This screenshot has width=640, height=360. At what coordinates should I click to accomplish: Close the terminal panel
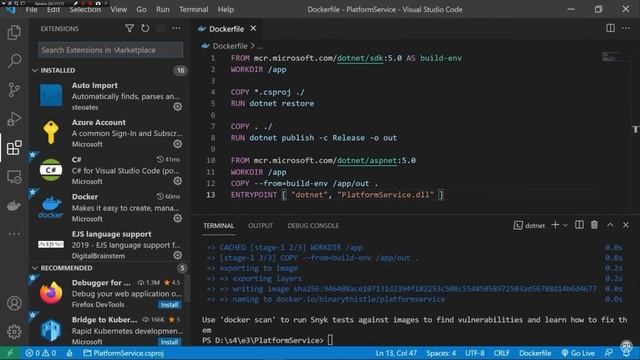click(x=626, y=225)
